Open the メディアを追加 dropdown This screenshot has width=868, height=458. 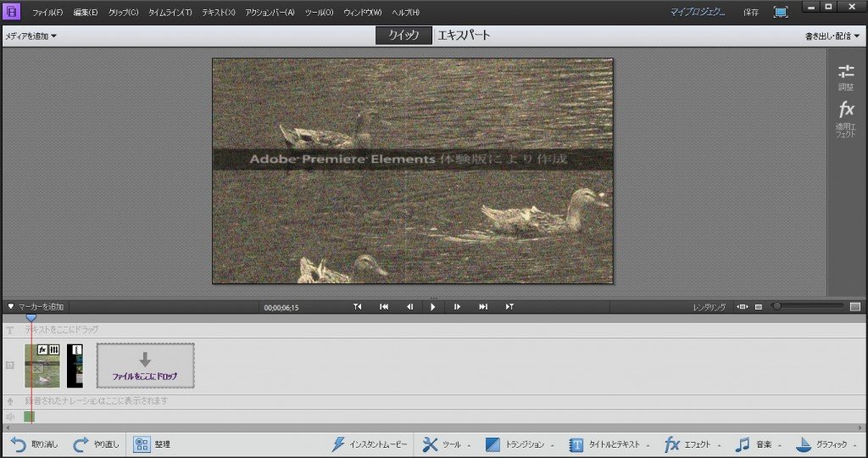pyautogui.click(x=31, y=36)
